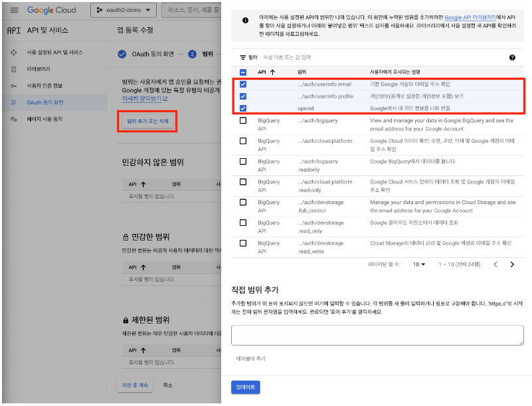Image resolution: width=532 pixels, height=406 pixels.
Task: Toggle the select-all header checkbox
Action: click(x=243, y=72)
